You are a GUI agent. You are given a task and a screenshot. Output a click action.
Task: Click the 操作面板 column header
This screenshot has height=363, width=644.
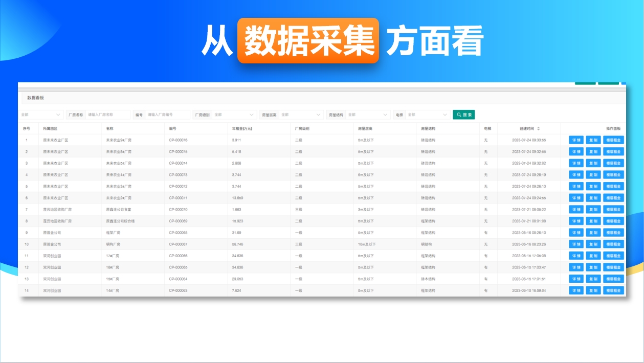pos(613,128)
